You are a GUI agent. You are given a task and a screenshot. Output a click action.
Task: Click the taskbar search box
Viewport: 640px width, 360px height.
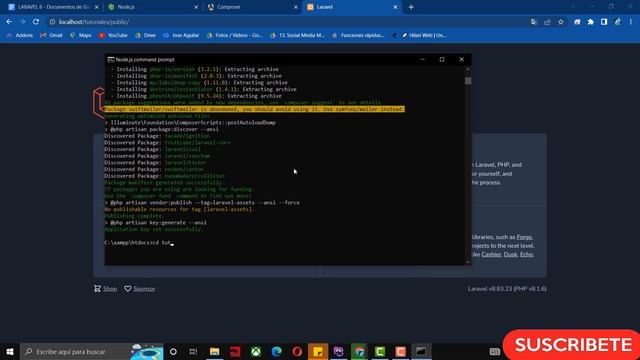click(91, 351)
